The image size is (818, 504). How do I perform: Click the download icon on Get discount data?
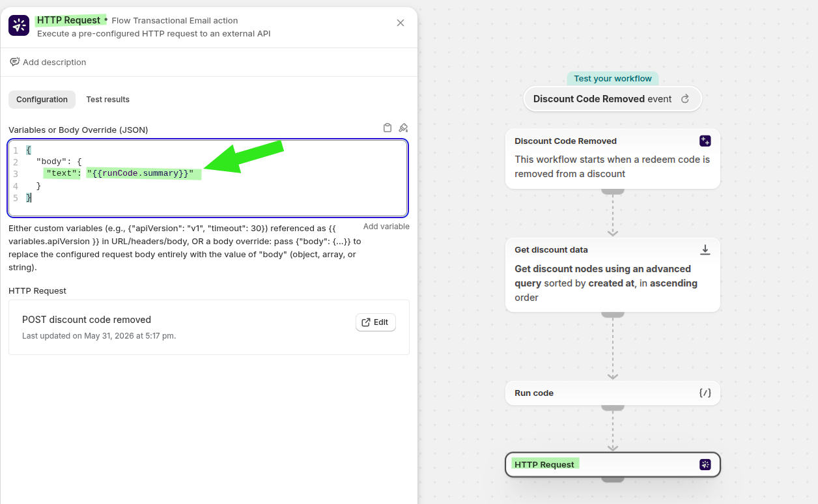705,249
